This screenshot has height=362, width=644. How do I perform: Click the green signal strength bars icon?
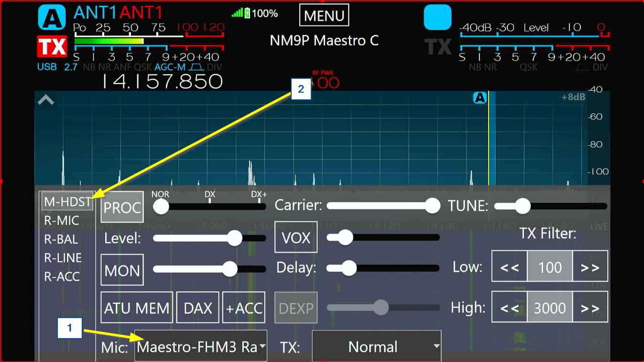[x=237, y=13]
